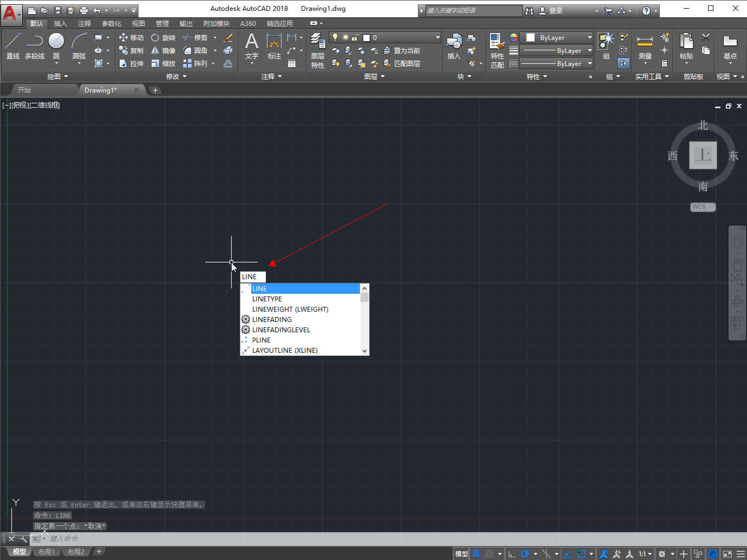
Task: Click the 测量 measure tool
Action: [x=645, y=48]
